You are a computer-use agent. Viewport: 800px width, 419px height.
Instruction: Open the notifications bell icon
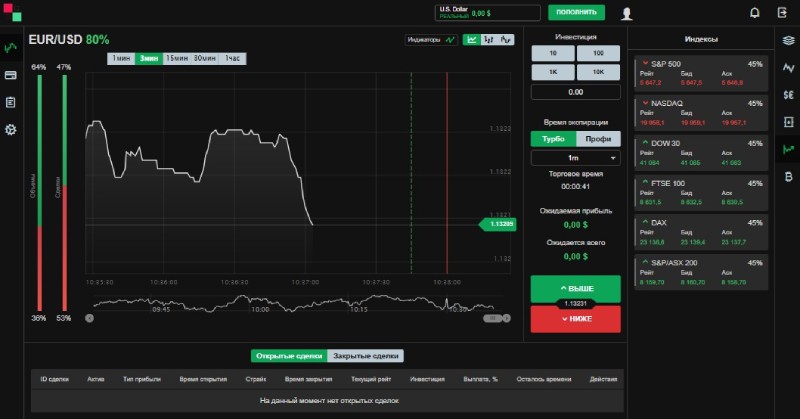tap(755, 13)
